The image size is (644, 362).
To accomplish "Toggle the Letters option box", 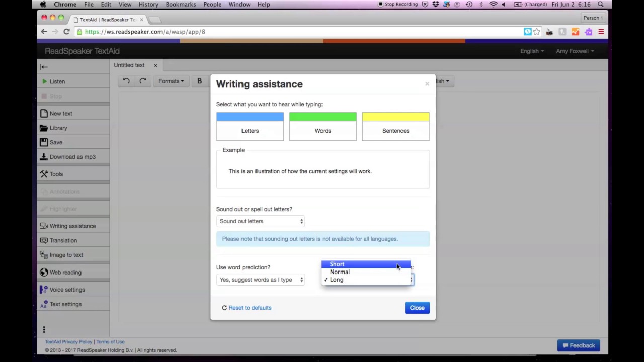I will point(250,126).
